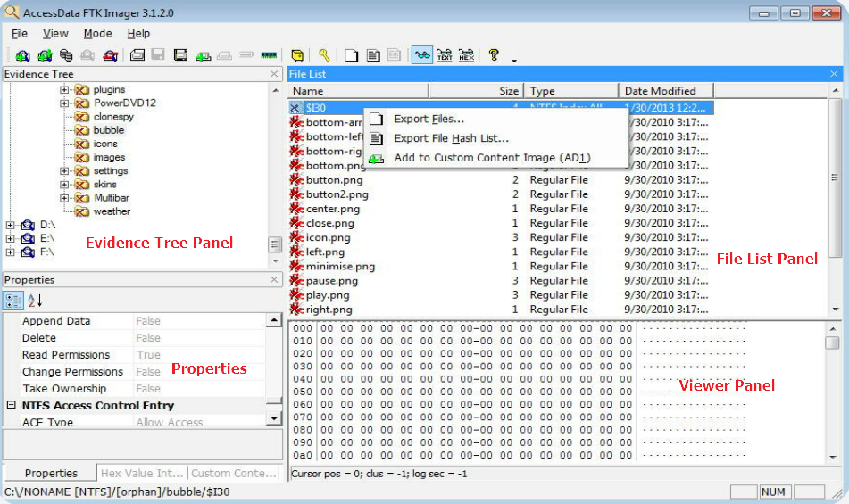
Task: Expand the skins folder node
Action: coord(64,185)
